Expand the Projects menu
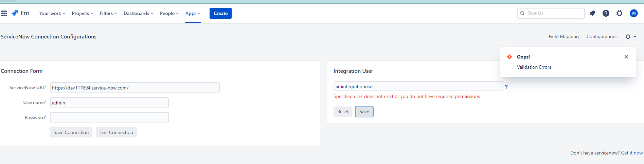The height and width of the screenshot is (164, 644). click(x=82, y=13)
